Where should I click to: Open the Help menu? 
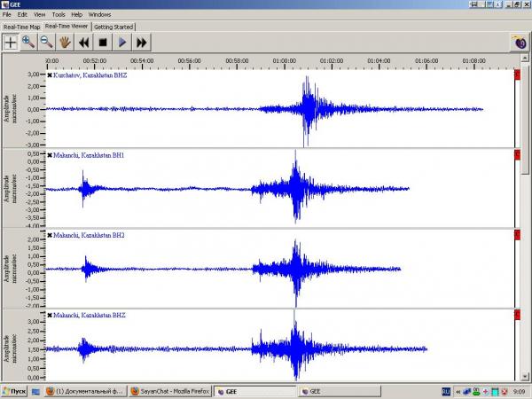76,14
